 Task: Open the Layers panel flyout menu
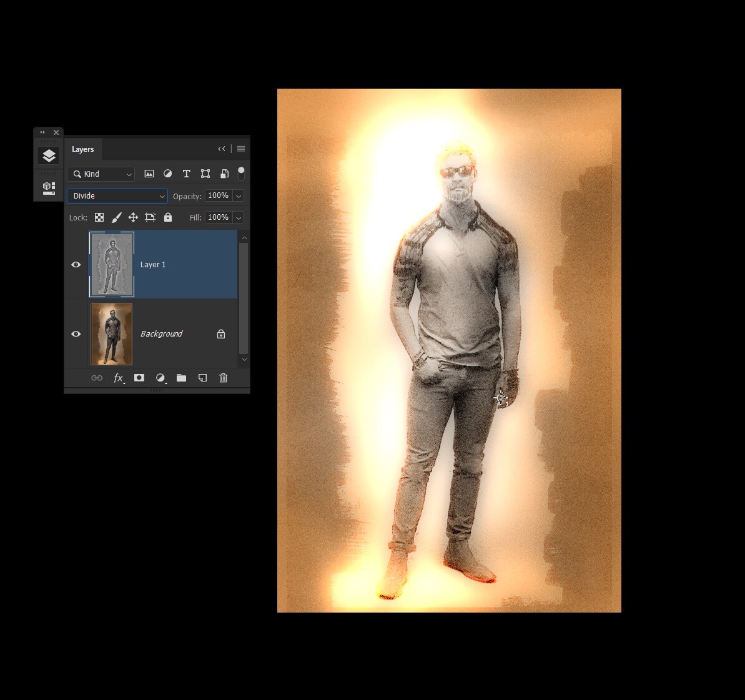pos(241,149)
